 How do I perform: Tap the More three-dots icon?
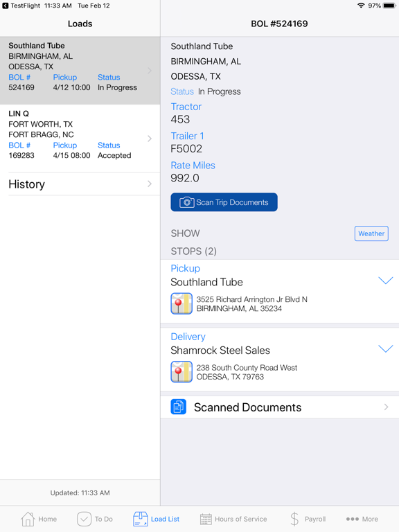pos(352,519)
